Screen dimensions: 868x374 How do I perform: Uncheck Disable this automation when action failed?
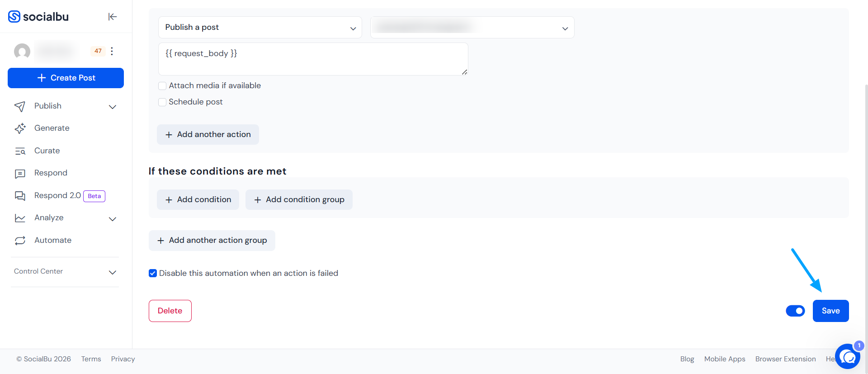click(153, 273)
